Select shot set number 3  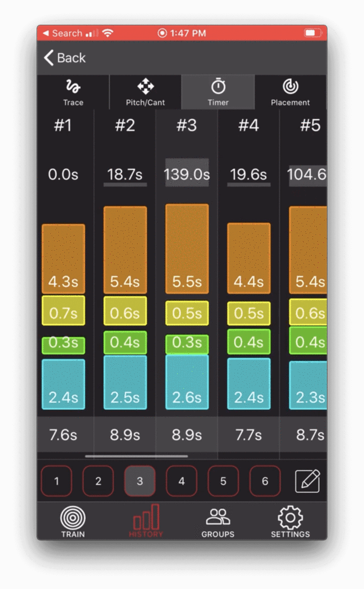[140, 480]
